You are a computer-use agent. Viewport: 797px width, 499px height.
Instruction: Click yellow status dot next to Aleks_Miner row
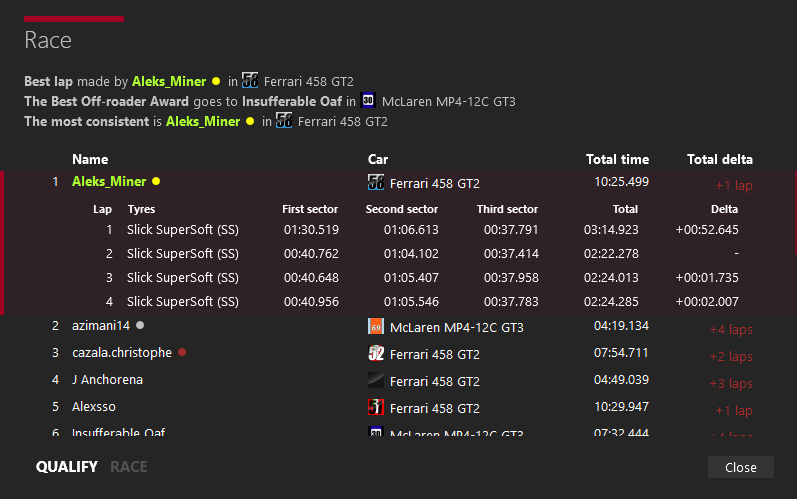[156, 182]
